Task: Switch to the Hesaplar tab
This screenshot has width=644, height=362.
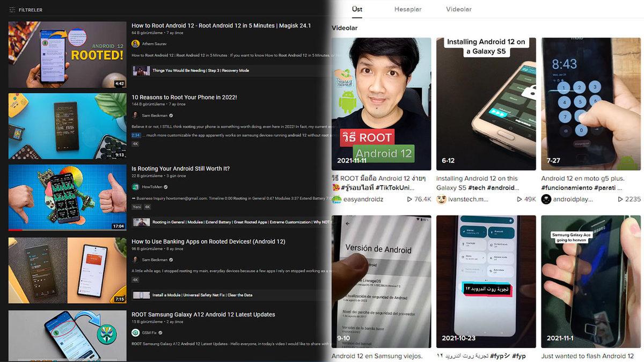Action: tap(407, 9)
